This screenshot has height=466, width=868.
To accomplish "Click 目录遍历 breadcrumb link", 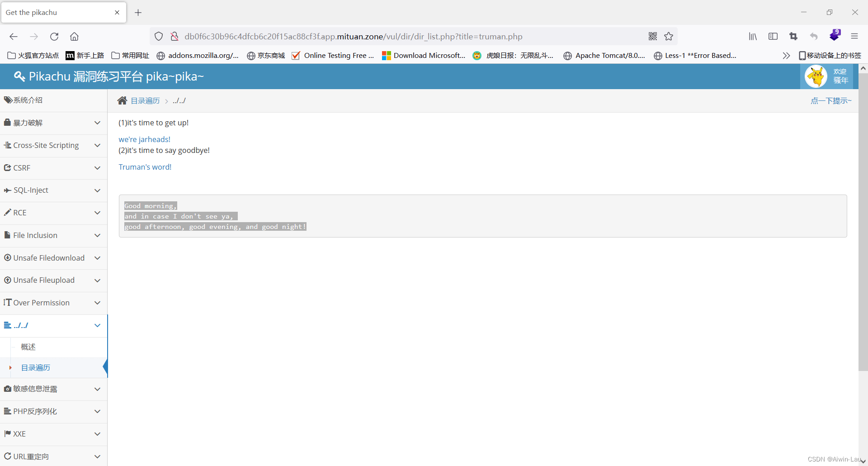I will click(x=145, y=101).
